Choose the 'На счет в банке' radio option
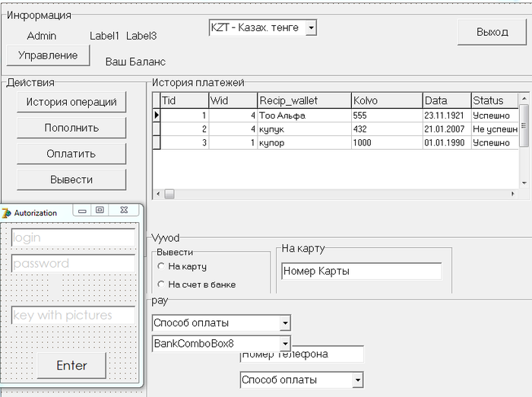Screen dimensions: 532x397 tap(161, 284)
